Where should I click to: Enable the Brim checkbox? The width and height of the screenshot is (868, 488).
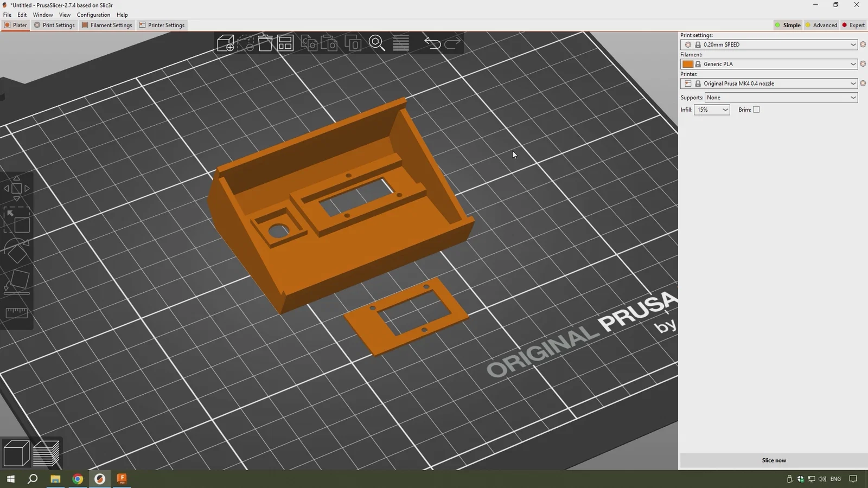[x=756, y=110]
